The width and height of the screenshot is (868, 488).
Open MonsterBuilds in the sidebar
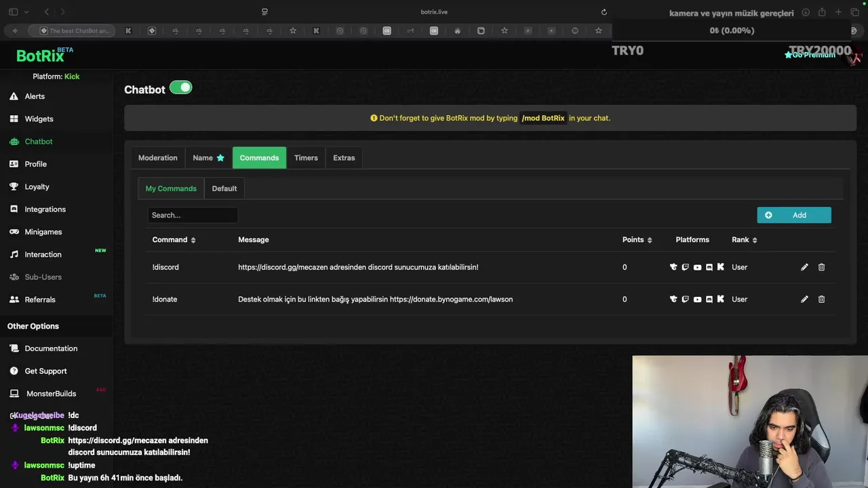pyautogui.click(x=51, y=394)
